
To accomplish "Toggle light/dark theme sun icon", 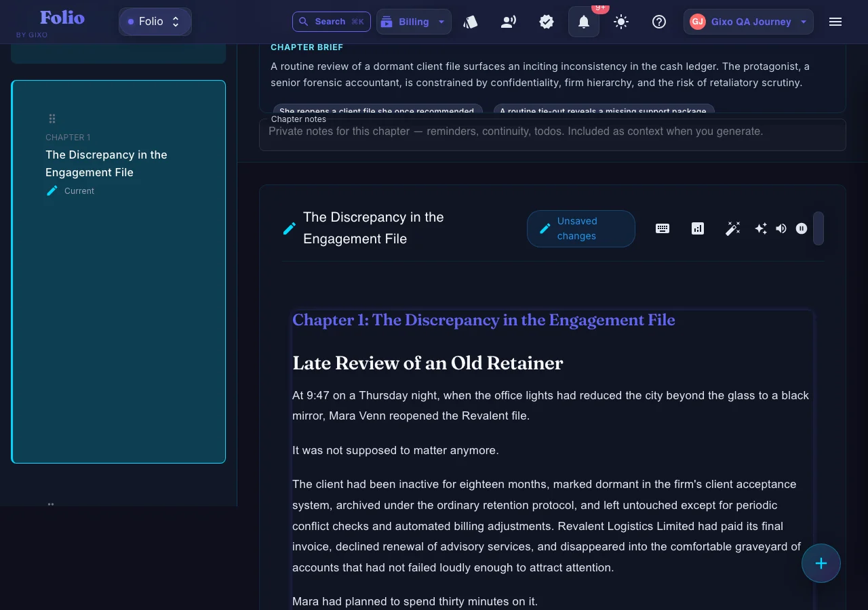I will tap(621, 22).
